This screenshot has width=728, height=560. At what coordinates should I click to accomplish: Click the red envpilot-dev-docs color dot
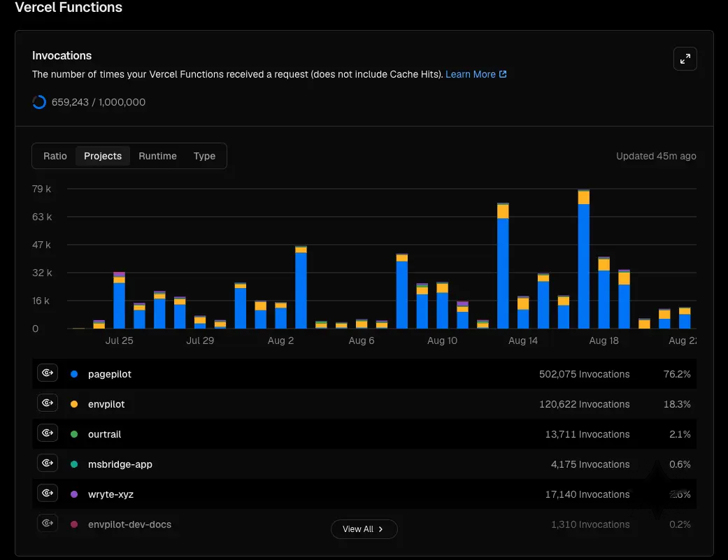pyautogui.click(x=74, y=524)
